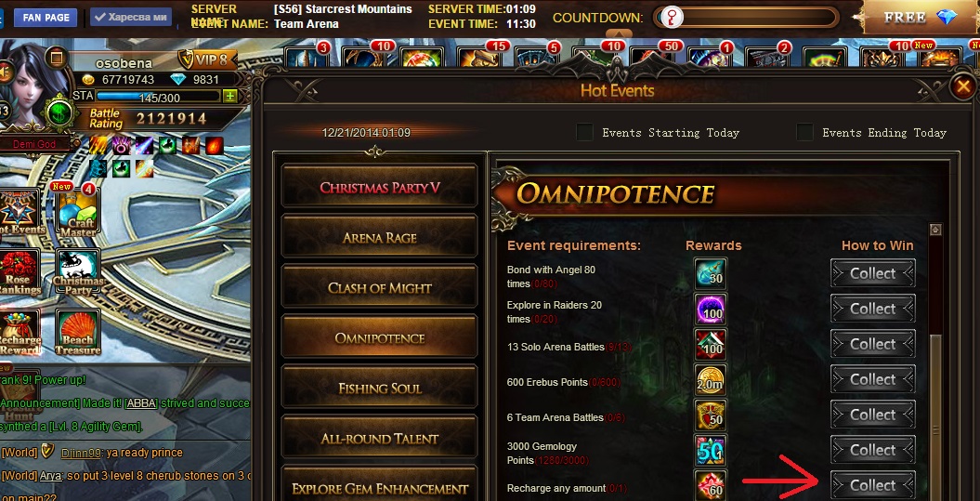
Task: Open the Beach Treasure icon
Action: tap(78, 333)
